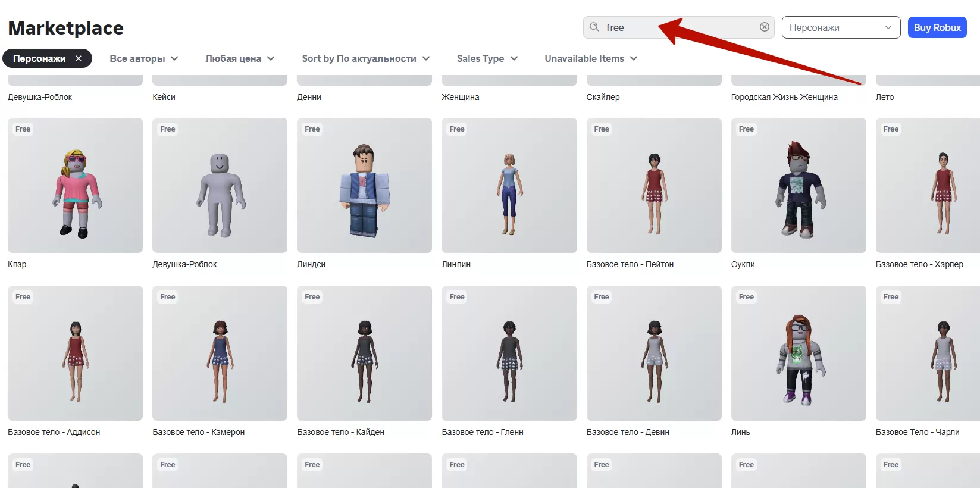
Task: Open the Базовое тело - Харпер thumbnail
Action: point(928,185)
